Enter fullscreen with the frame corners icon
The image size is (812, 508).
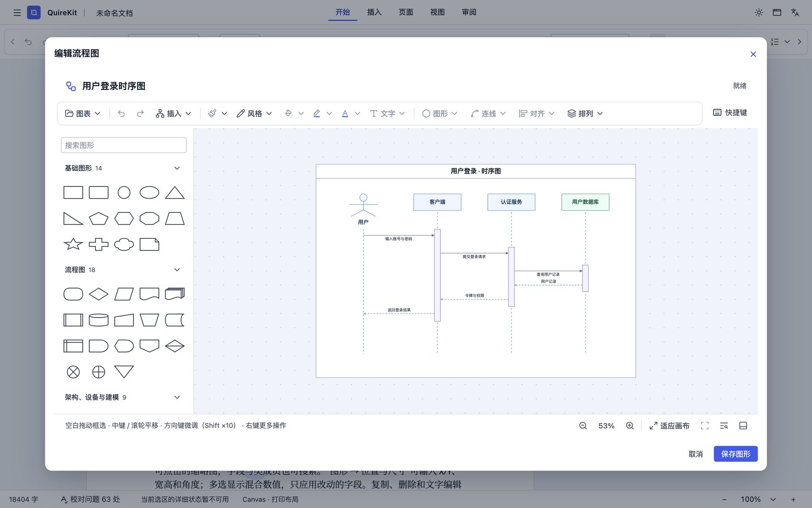(705, 426)
